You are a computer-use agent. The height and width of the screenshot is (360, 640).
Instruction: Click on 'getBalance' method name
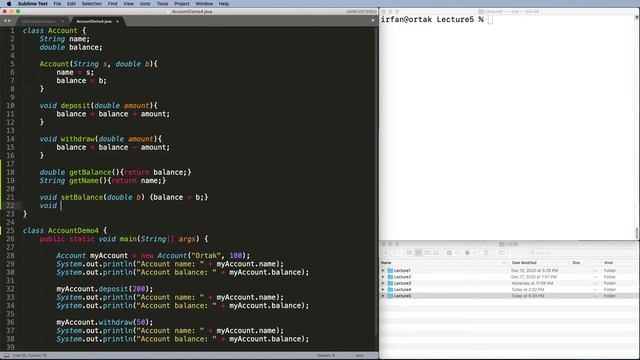coord(90,172)
